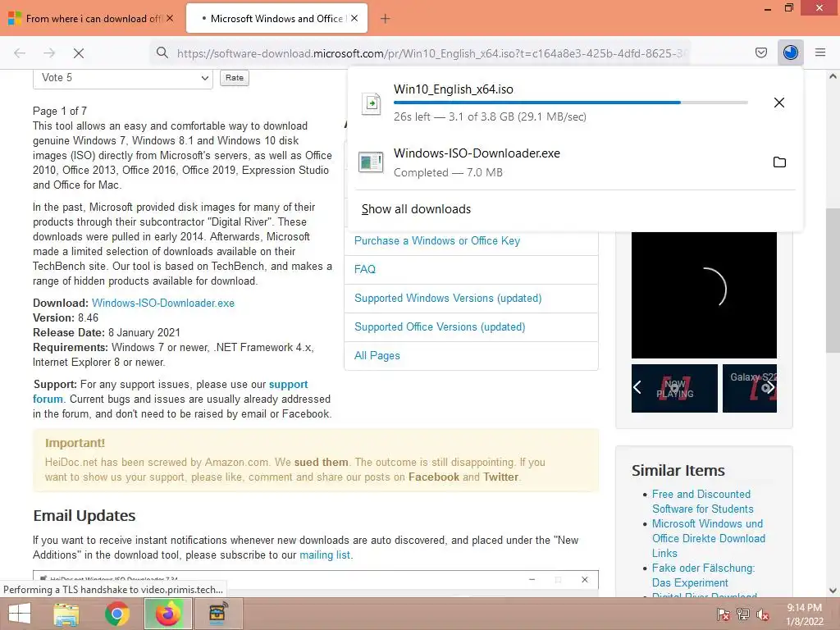
Task: Open Fake oder Fälschung: Das Experiment link
Action: pyautogui.click(x=703, y=575)
